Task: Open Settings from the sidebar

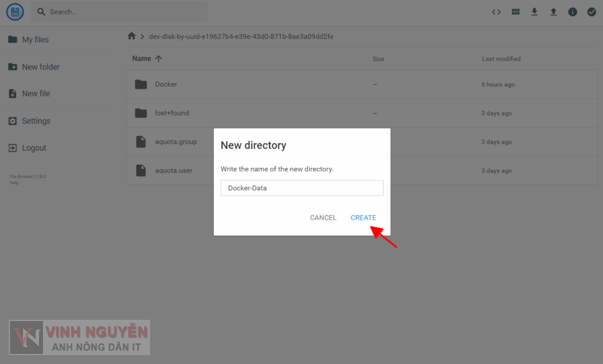Action: [x=37, y=121]
